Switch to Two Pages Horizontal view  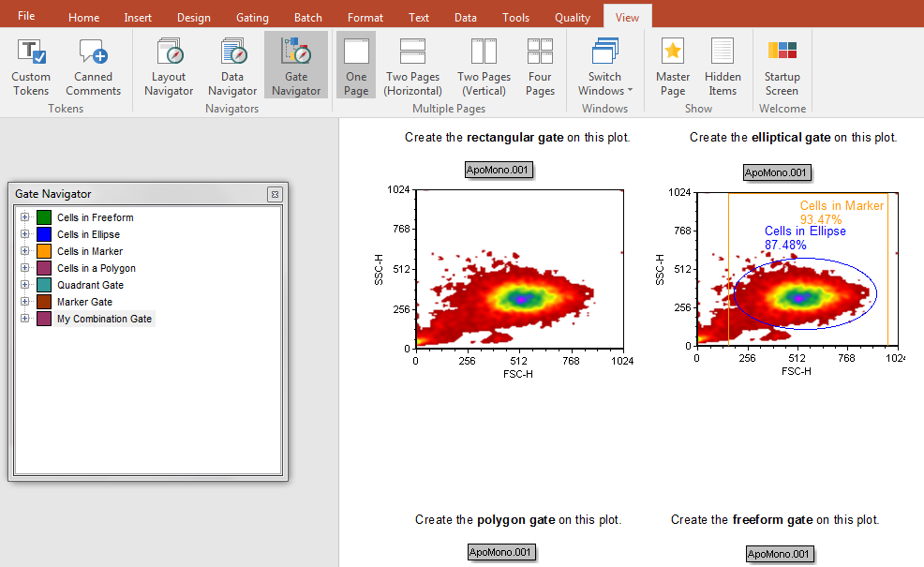point(412,67)
